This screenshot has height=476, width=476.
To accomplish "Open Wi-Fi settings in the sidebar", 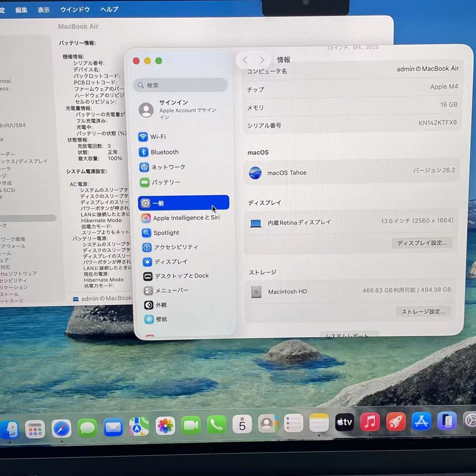I will point(158,137).
